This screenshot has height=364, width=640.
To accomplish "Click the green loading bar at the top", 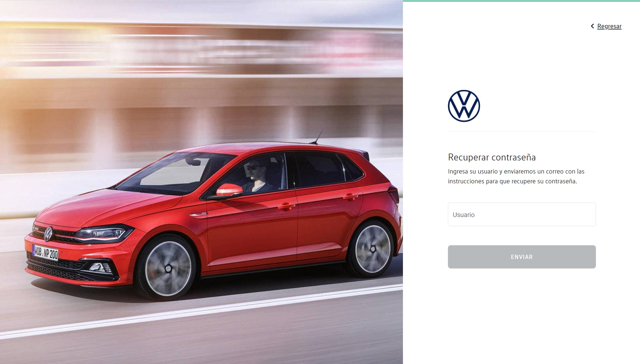I will click(521, 1).
